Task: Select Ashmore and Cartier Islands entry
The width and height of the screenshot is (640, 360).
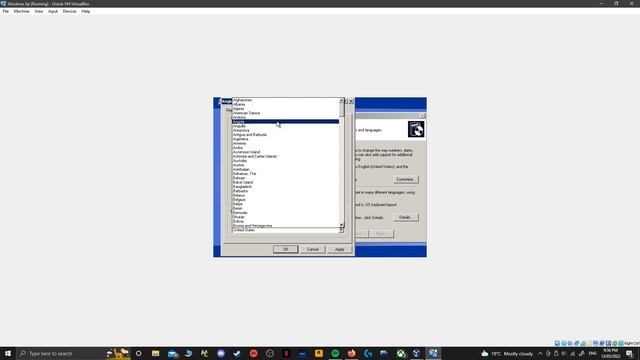Action: pyautogui.click(x=285, y=156)
